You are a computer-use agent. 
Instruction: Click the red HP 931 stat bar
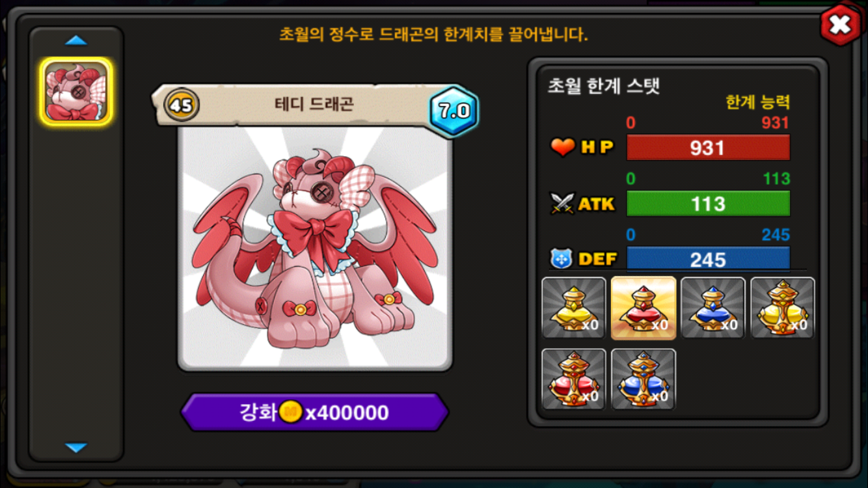click(x=708, y=148)
